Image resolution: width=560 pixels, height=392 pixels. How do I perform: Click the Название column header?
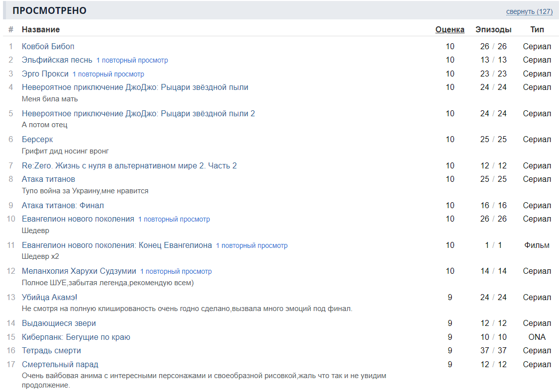(x=41, y=30)
